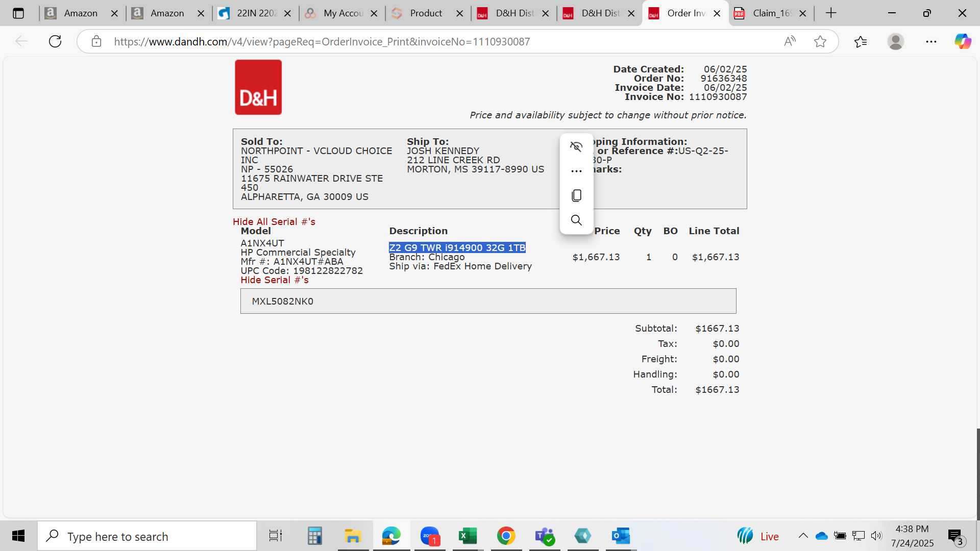Open the more options ellipsis in popup

[x=576, y=171]
